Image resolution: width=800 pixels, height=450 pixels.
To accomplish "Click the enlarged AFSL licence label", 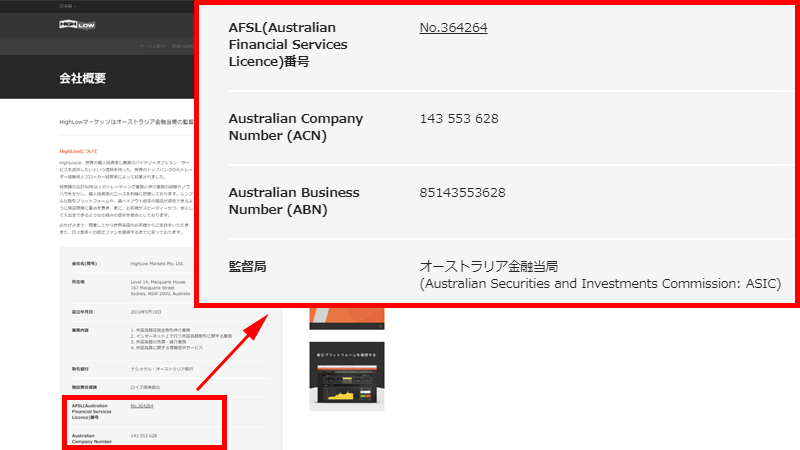I will click(x=288, y=44).
